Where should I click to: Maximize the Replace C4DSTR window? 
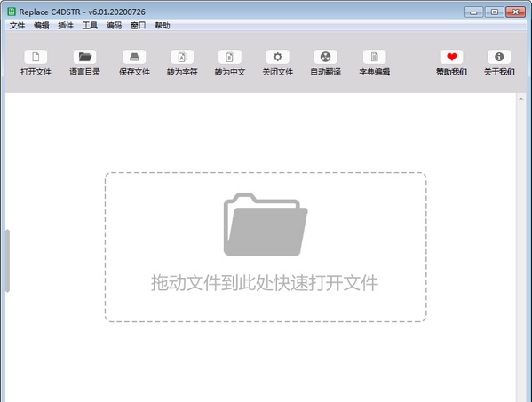coord(495,12)
